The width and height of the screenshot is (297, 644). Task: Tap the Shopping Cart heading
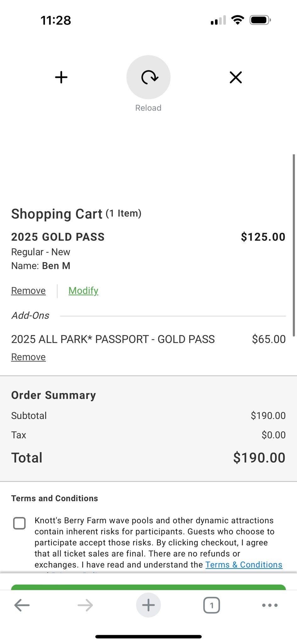point(57,214)
